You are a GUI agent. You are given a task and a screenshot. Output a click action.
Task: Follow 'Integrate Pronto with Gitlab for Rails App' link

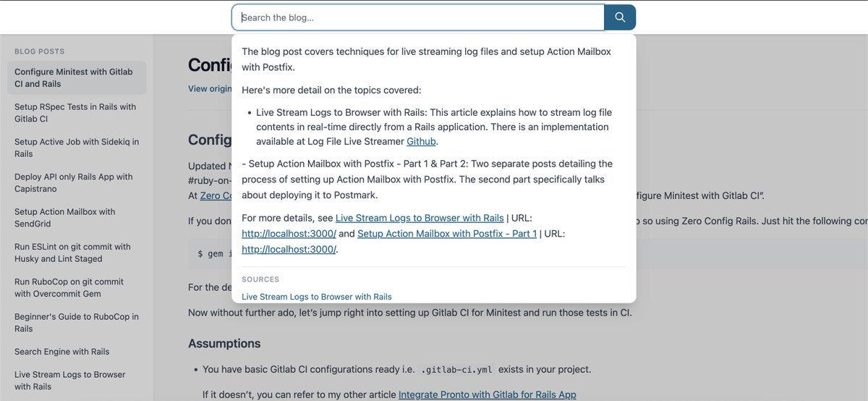pos(487,394)
